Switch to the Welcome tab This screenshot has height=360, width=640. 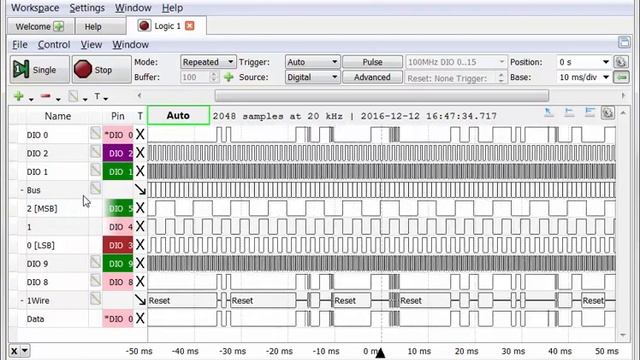(x=40, y=27)
